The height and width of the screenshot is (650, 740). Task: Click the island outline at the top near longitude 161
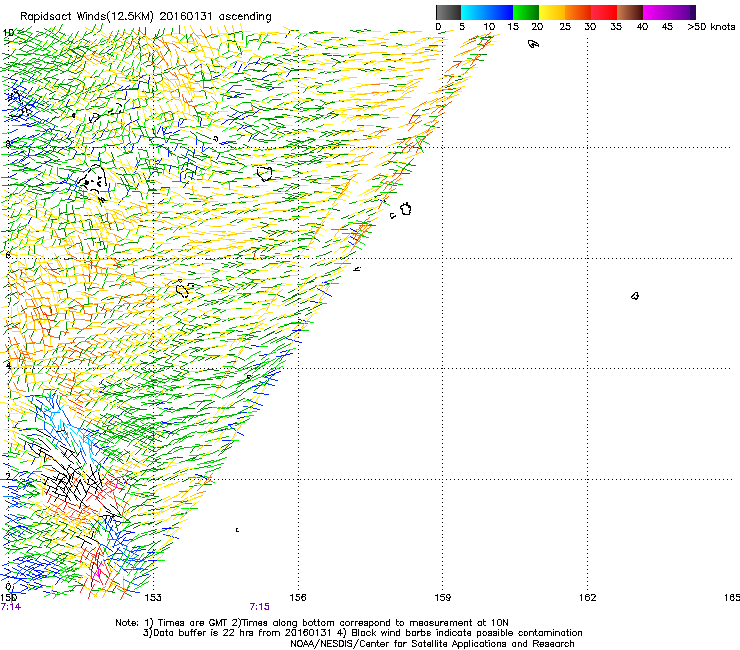(533, 44)
